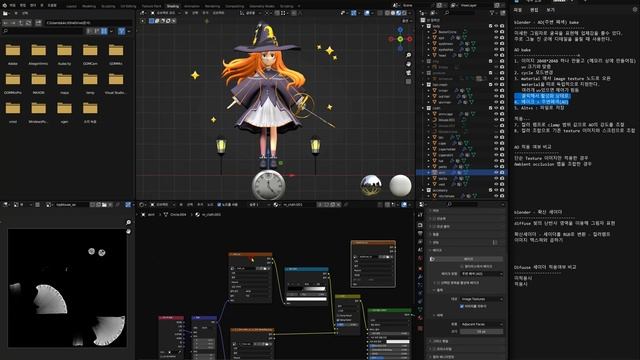Open 파일 menu in notepad window
Viewport: 640px width, 360px height.
tap(518, 9)
